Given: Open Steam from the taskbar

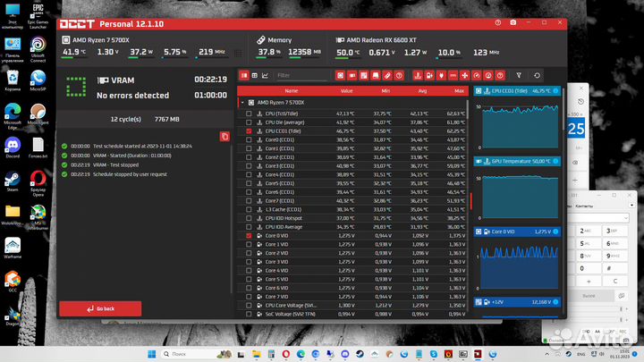Looking at the screenshot, I should click(x=360, y=354).
